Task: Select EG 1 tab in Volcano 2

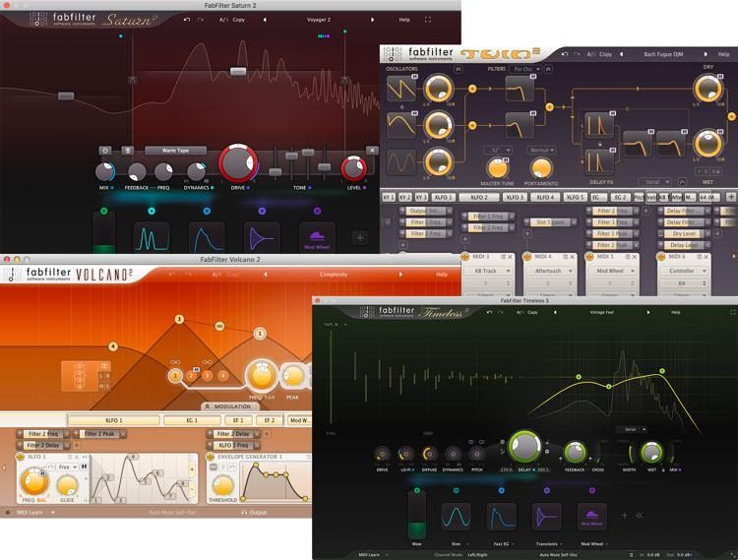Action: 192,420
